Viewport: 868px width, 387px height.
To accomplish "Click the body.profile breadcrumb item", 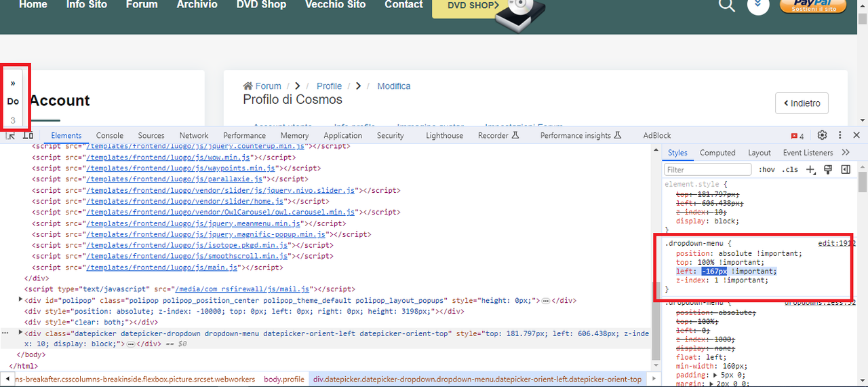I will pyautogui.click(x=284, y=380).
